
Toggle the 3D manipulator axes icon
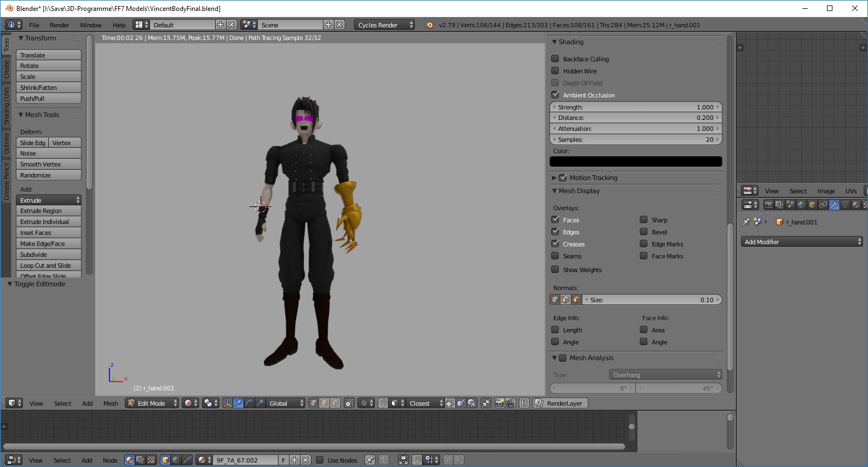coord(227,403)
